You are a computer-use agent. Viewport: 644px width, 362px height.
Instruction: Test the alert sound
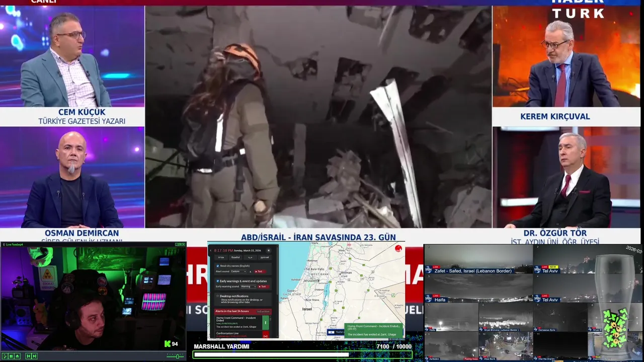(x=260, y=271)
